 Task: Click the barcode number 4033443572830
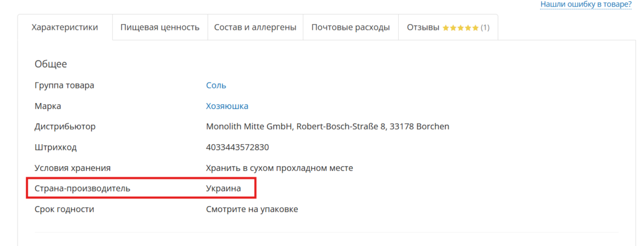[x=237, y=147]
